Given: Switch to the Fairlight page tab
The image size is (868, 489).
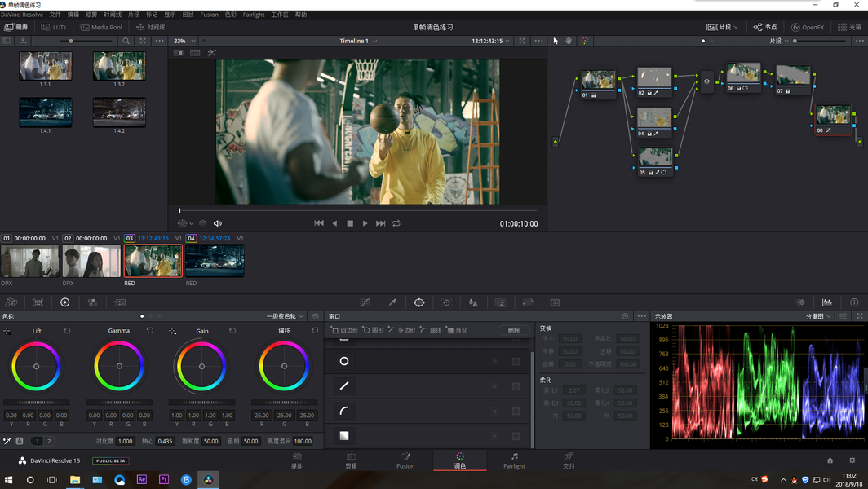Looking at the screenshot, I should pyautogui.click(x=514, y=460).
